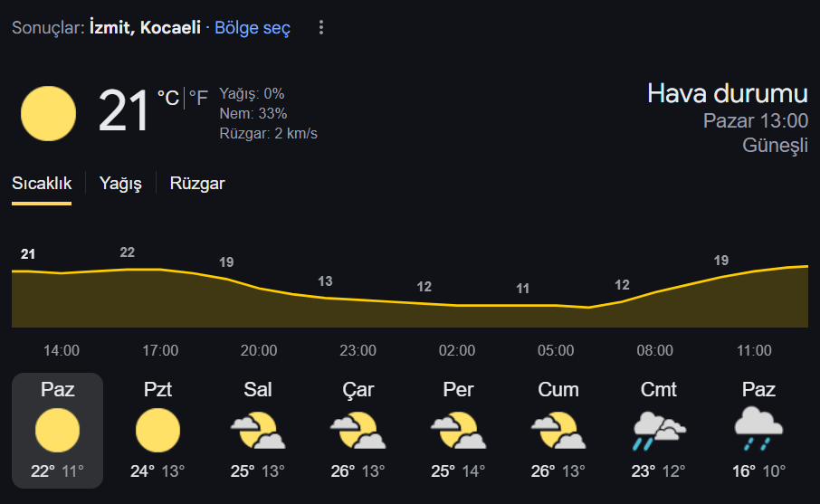Switch to the Rüzgar tab

tap(197, 184)
